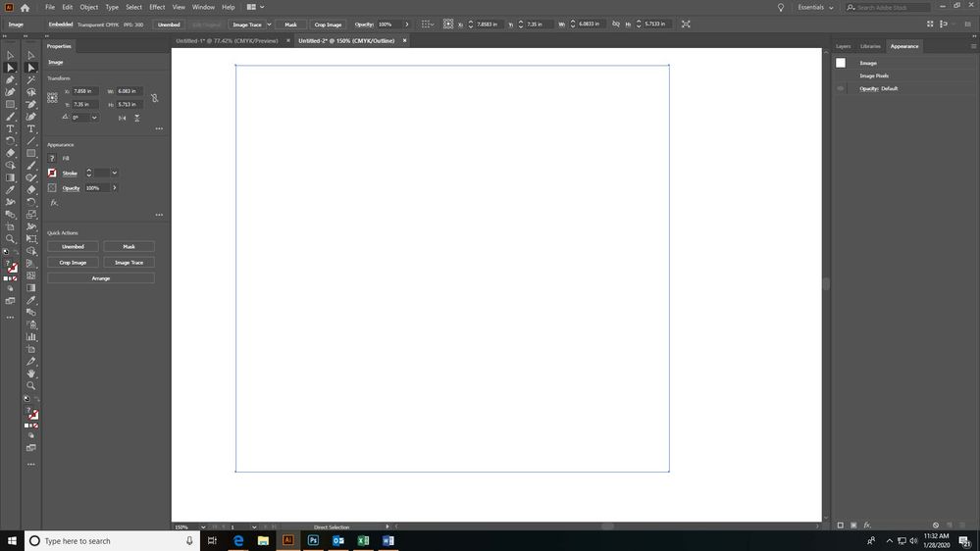Select the Magic Wand tool
Screen dimensions: 980x551
pos(31,80)
